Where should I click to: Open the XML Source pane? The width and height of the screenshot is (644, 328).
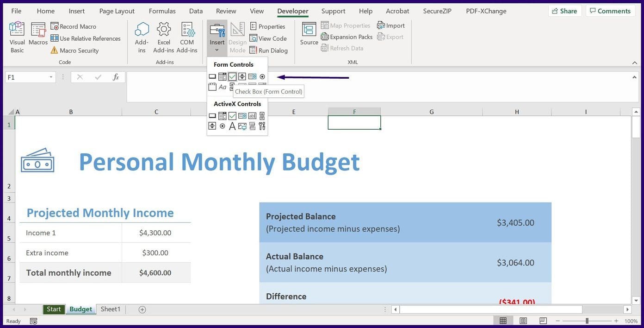click(309, 34)
